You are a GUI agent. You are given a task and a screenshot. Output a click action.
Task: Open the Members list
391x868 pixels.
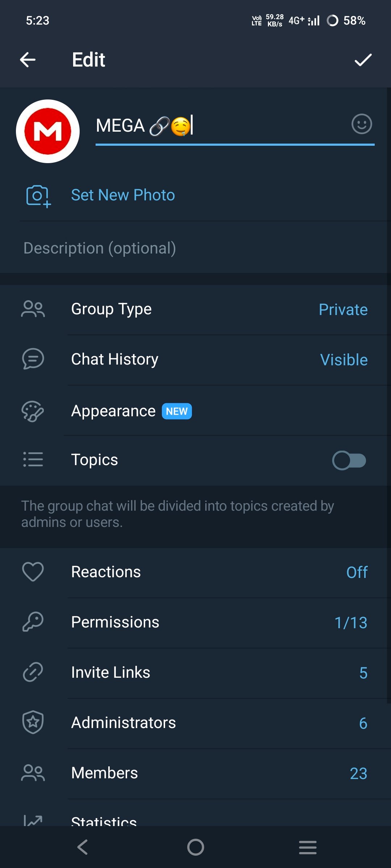point(195,773)
